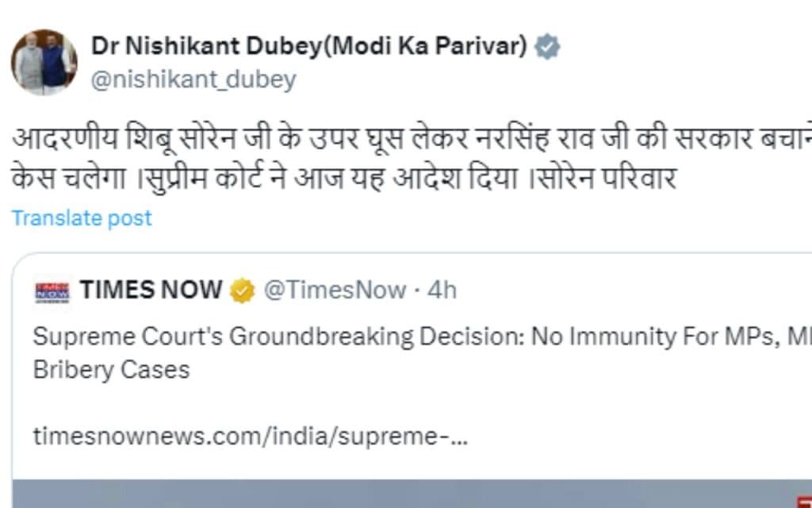Screen dimensions: 812x508
Task: Click the Supreme Court's Groundbreaking Decision headline
Action: pos(278,337)
